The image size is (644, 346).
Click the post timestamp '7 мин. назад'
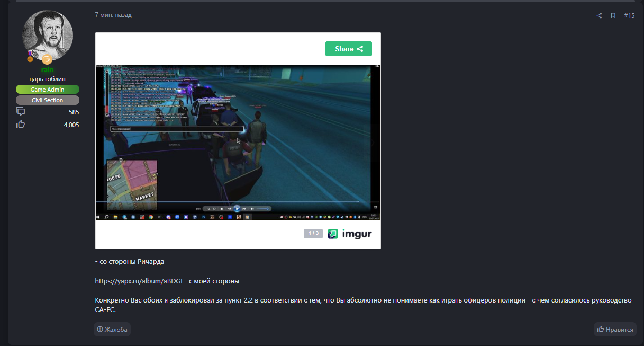coord(113,15)
